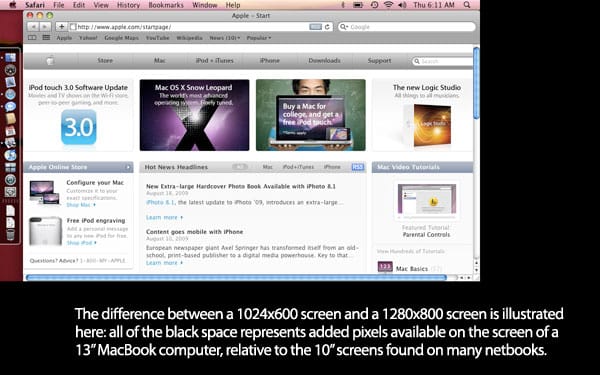Image resolution: width=600 pixels, height=375 pixels.
Task: Open iChat speech bubble icon in Dock
Action: coord(10,106)
